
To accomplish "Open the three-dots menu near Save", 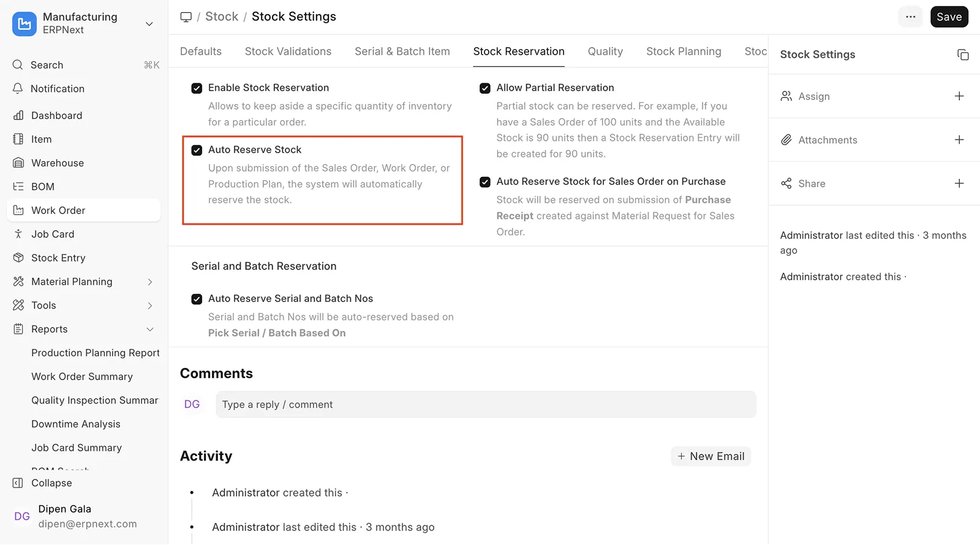I will click(x=911, y=17).
